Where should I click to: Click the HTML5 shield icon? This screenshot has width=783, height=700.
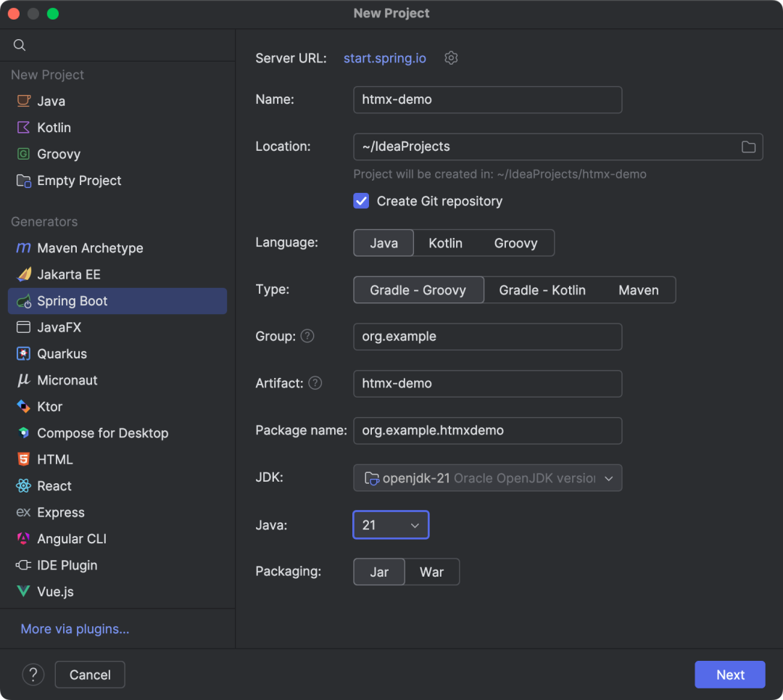23,459
